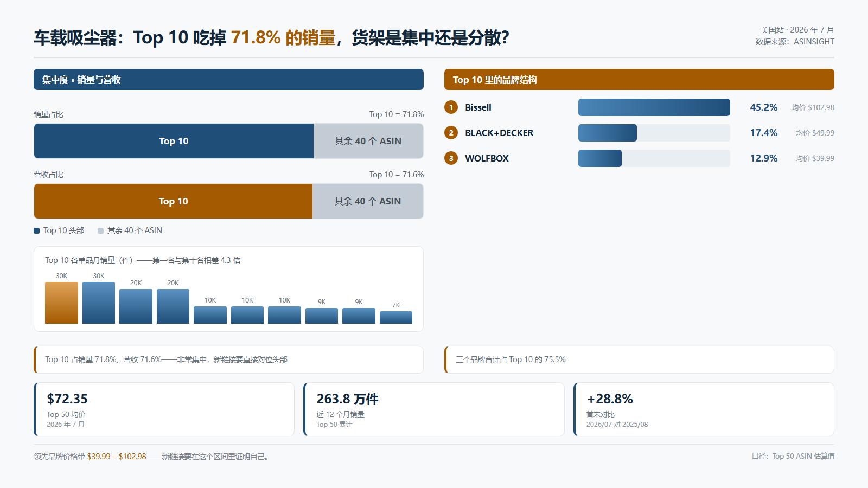Click the '均价 $49.99' label
Screen dimensions: 868x488
(815, 133)
